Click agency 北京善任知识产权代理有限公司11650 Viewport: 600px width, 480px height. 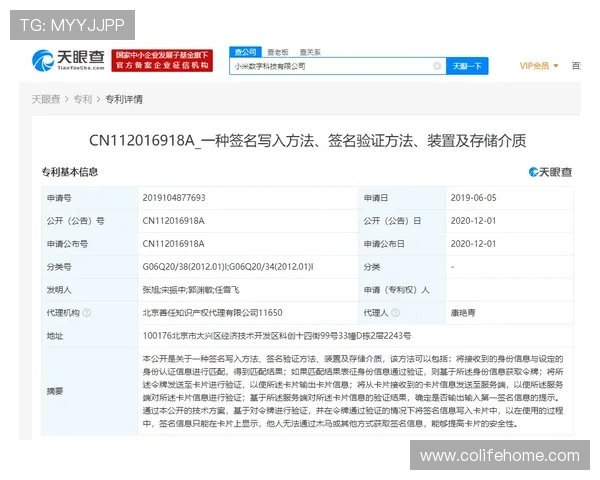pos(212,313)
